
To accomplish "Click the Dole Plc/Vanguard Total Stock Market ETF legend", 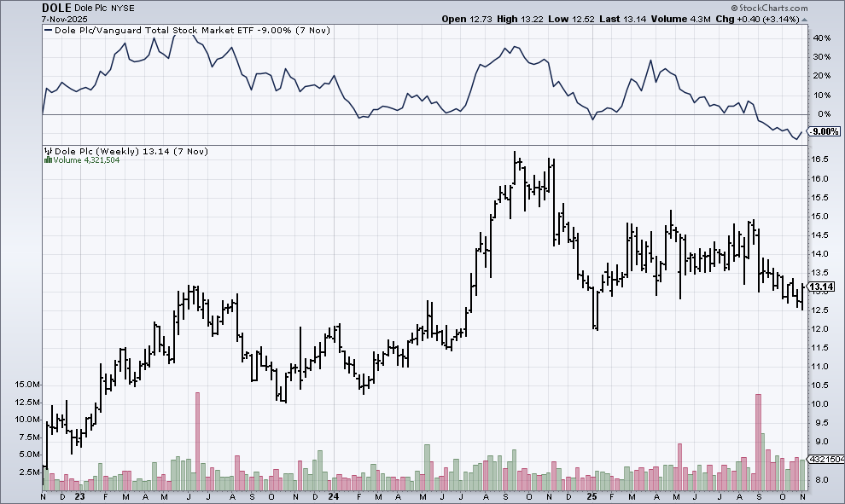I will click(192, 30).
